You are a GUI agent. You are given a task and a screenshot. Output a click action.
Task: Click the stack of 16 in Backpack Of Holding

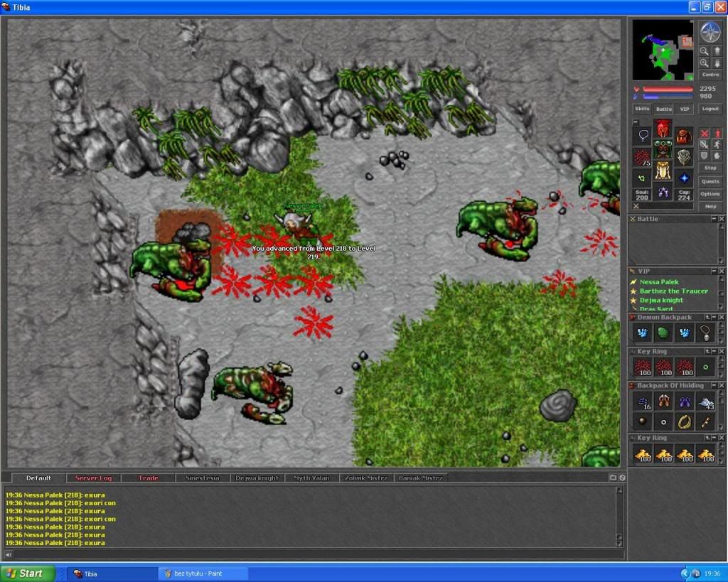(643, 401)
